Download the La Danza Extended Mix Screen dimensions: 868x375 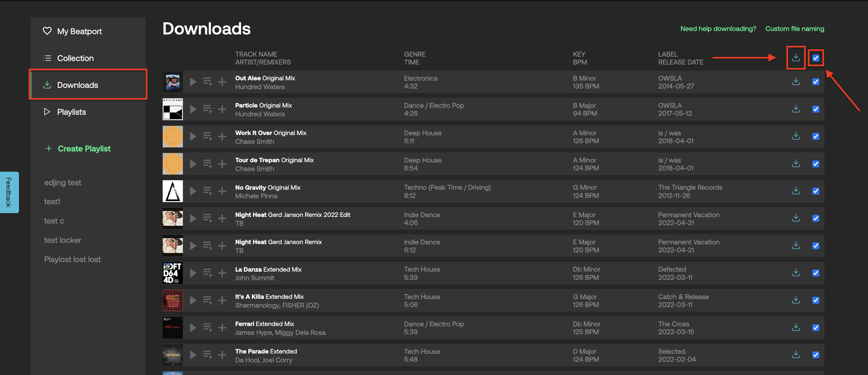pos(796,273)
